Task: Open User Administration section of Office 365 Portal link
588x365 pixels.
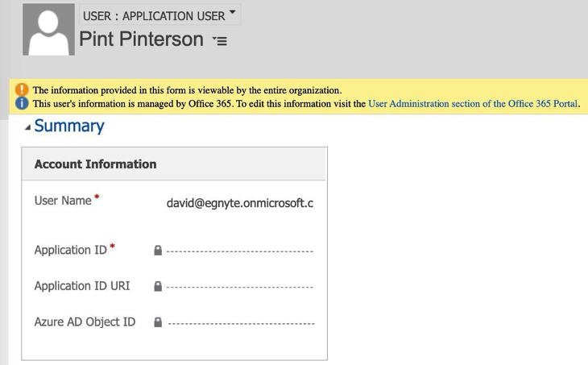Action: click(x=473, y=103)
